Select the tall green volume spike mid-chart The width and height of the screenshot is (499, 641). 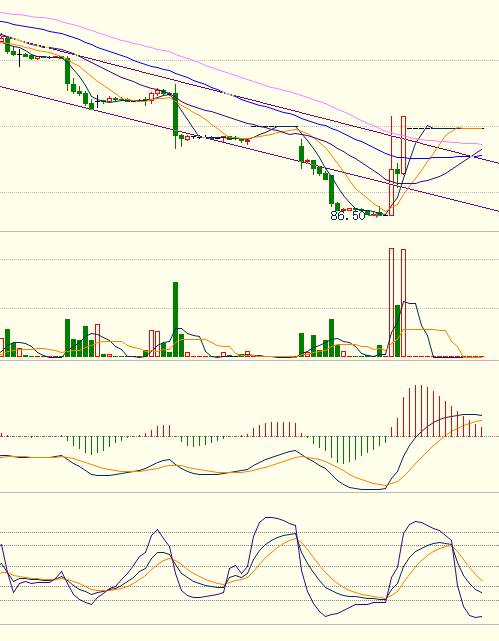[175, 319]
